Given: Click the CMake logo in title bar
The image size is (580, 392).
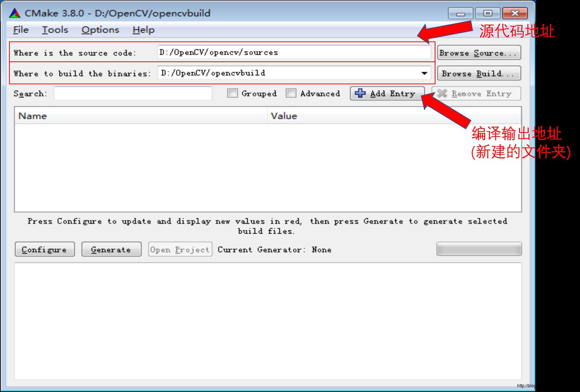Looking at the screenshot, I should coord(15,13).
